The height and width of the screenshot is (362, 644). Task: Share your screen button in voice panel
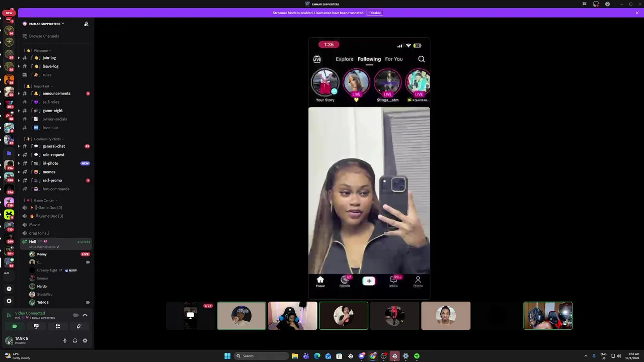tap(36, 326)
